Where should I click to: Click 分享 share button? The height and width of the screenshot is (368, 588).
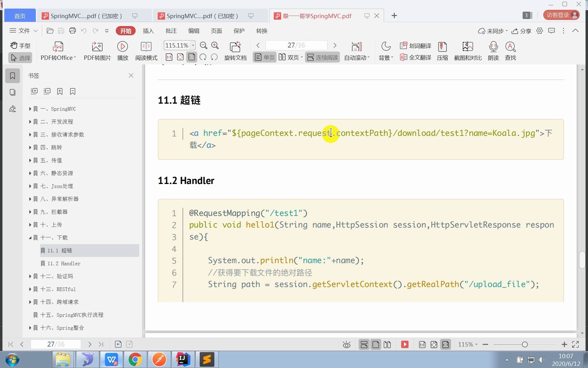522,31
